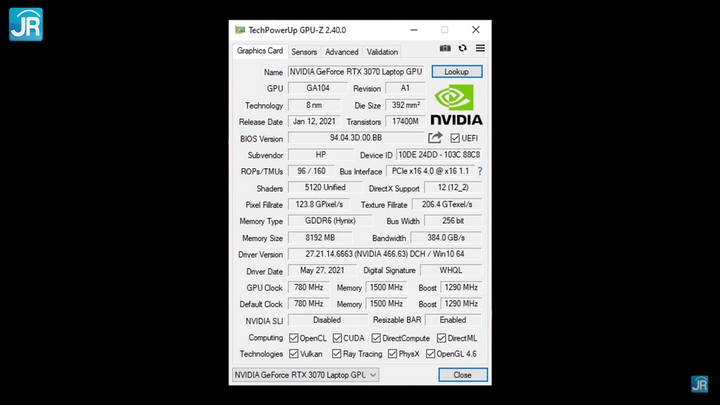Toggle the OpenCL checkbox
The height and width of the screenshot is (405, 720).
coord(294,338)
